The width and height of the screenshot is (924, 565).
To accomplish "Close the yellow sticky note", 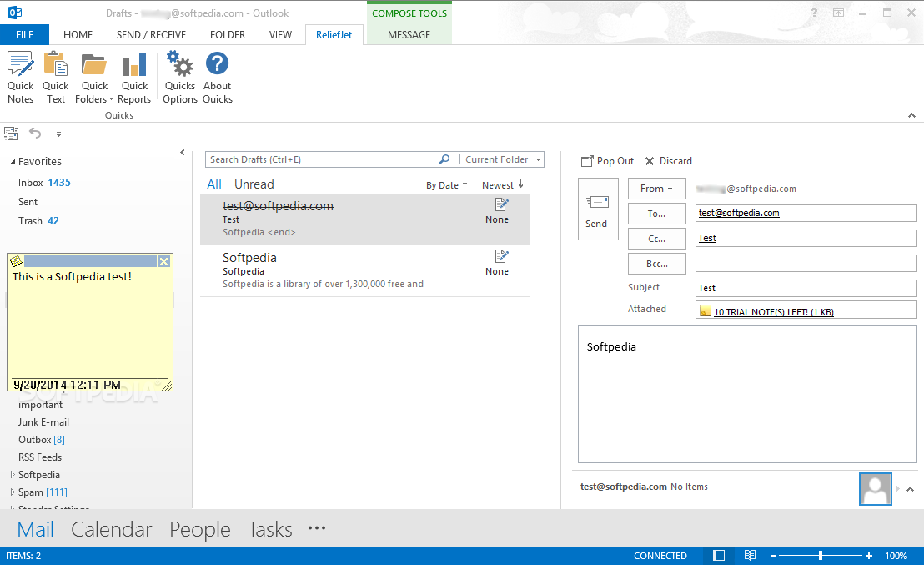I will 164,261.
